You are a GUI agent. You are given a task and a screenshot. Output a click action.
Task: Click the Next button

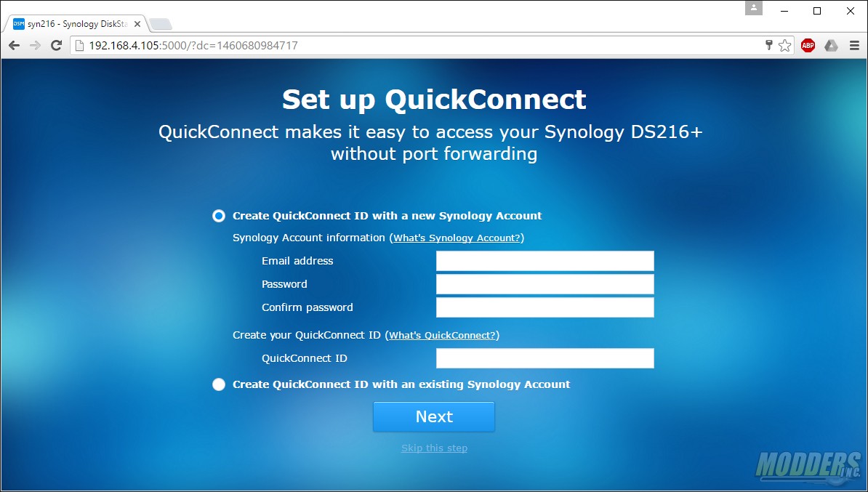tap(434, 416)
